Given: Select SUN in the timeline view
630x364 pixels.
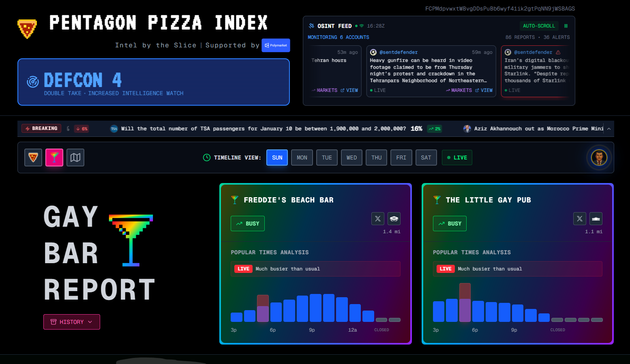Looking at the screenshot, I should coord(277,158).
